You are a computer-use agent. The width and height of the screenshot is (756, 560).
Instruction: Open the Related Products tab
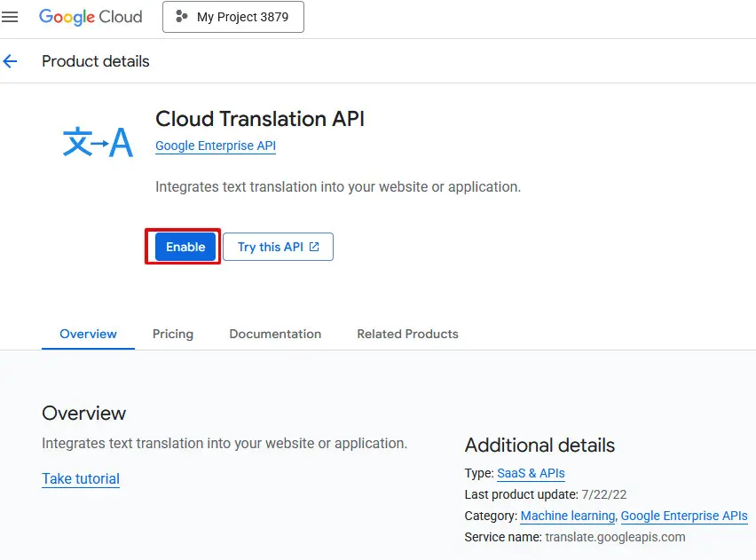click(407, 334)
